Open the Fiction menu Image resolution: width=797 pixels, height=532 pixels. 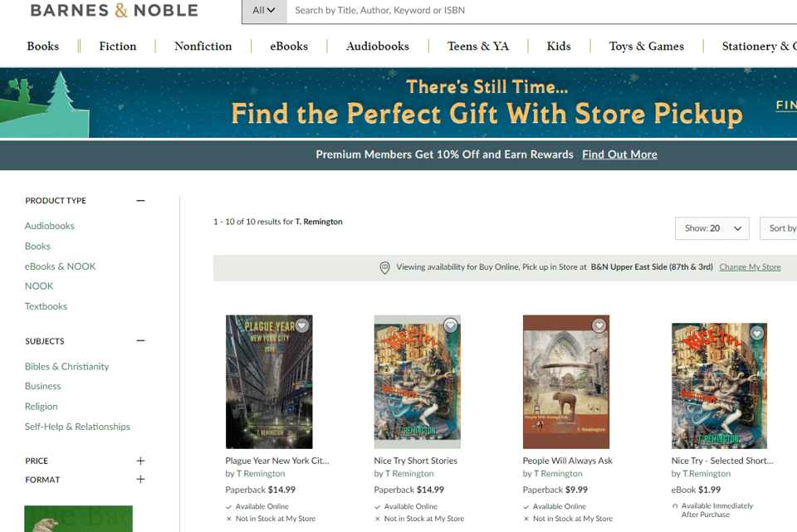click(x=118, y=46)
